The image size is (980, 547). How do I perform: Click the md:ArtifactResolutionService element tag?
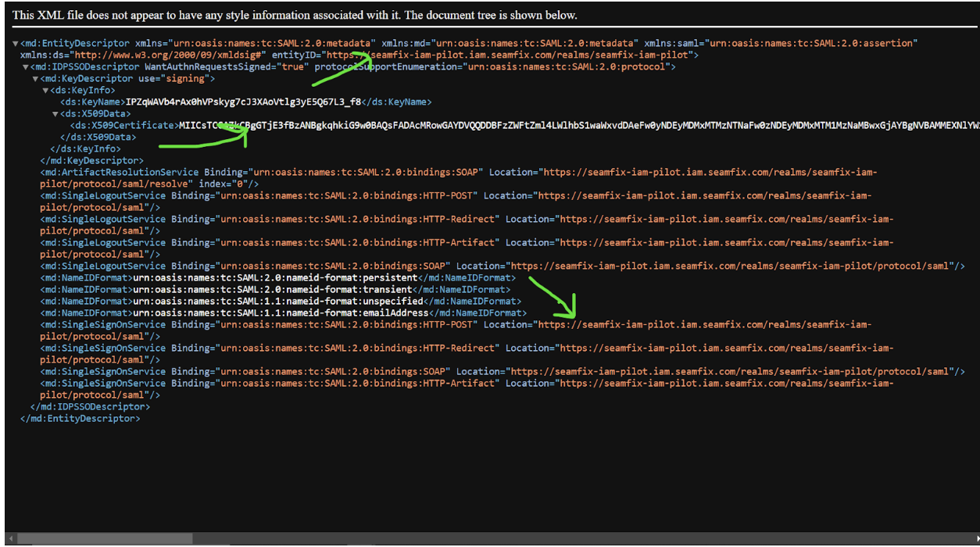(x=120, y=172)
